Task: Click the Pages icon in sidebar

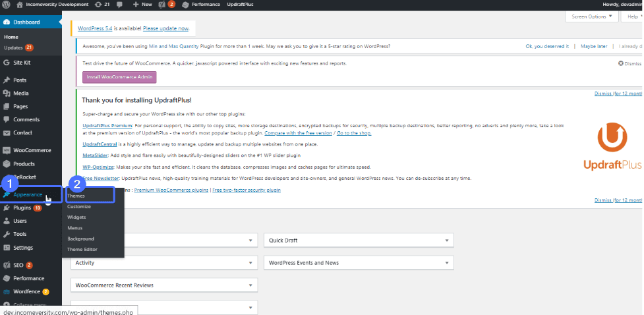Action: pyautogui.click(x=6, y=106)
